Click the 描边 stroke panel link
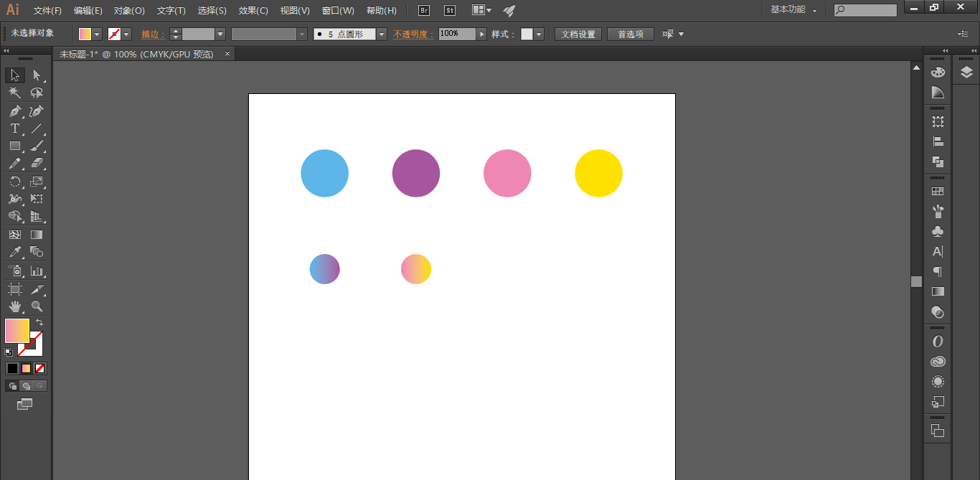This screenshot has height=480, width=980. click(x=153, y=34)
